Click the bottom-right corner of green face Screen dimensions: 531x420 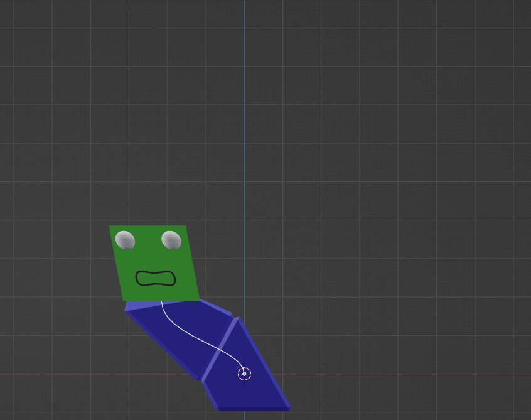(199, 299)
